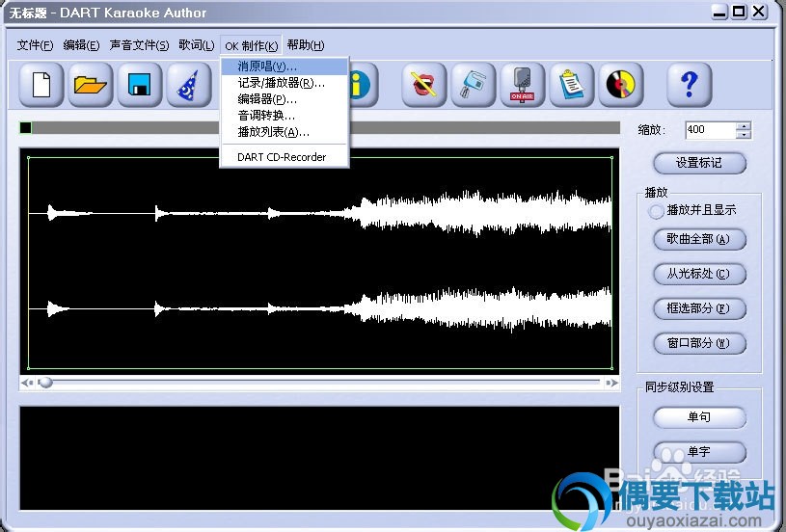Choose 消原唱(V) from the menu
The width and height of the screenshot is (786, 532).
pos(285,66)
